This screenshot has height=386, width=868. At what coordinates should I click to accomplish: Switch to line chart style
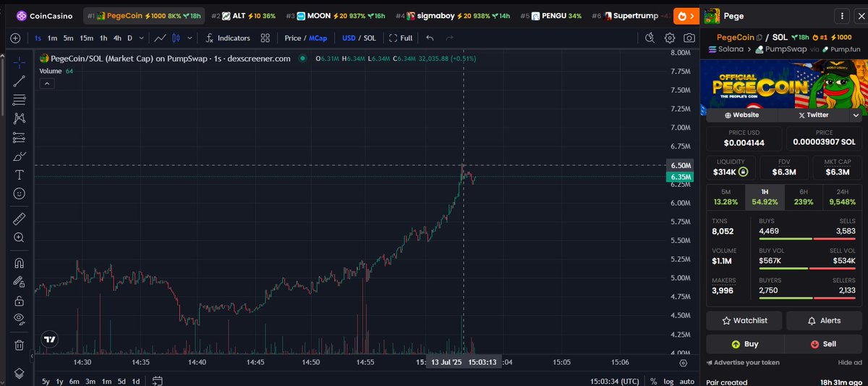tap(161, 38)
